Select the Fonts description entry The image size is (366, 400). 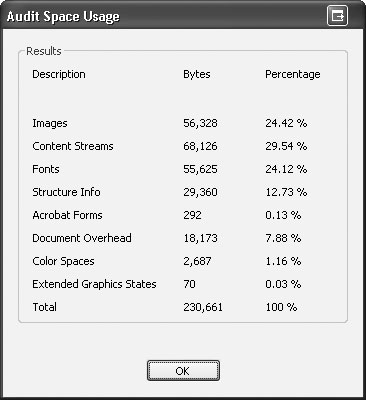click(x=46, y=169)
